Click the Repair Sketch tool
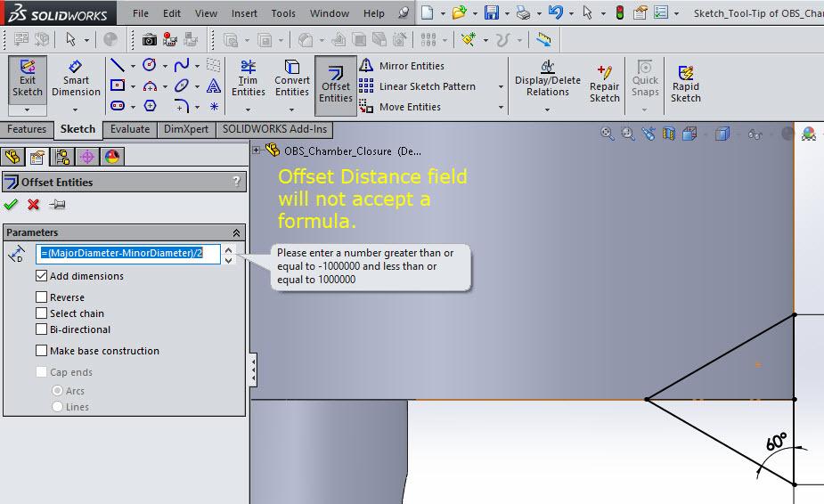824x504 pixels. click(604, 84)
